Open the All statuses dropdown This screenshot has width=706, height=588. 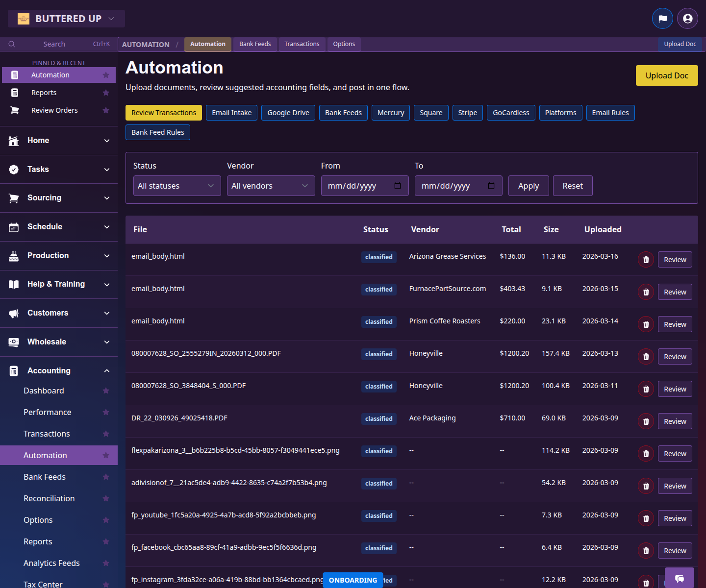[x=176, y=186]
